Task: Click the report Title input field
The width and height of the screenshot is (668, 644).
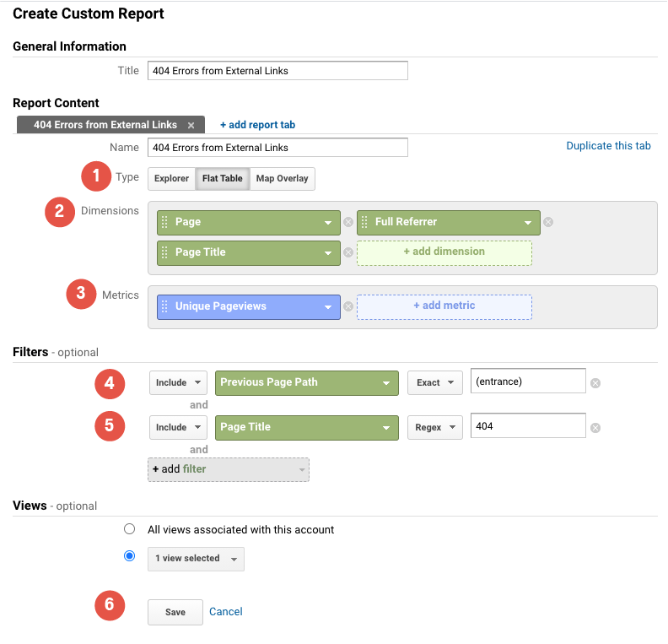Action: (277, 71)
